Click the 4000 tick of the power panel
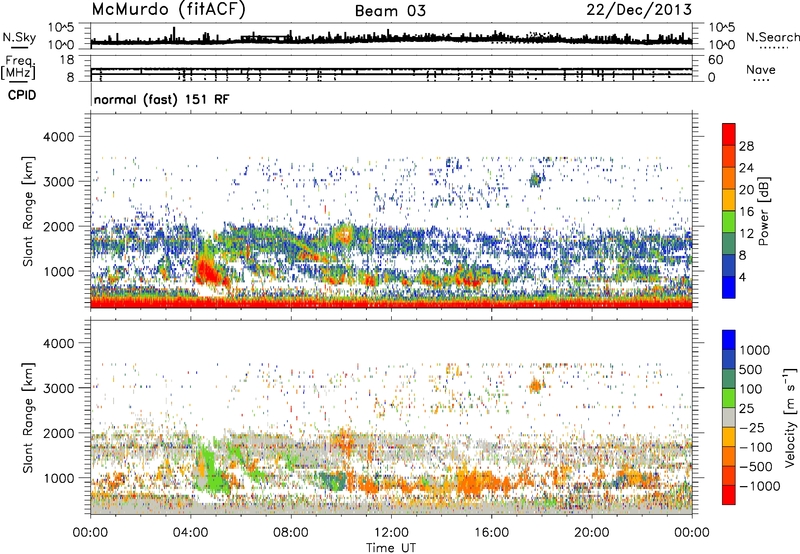This screenshot has height=554, width=800. (x=58, y=137)
